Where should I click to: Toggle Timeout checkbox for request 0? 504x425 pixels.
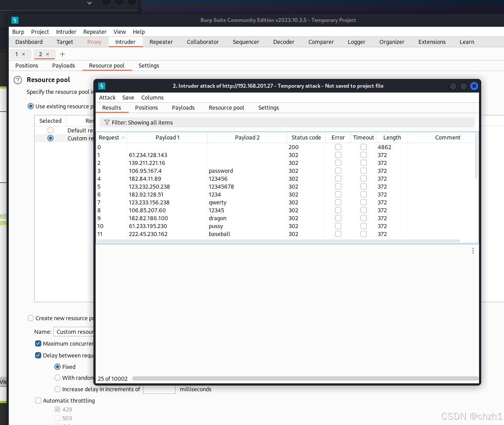point(364,147)
